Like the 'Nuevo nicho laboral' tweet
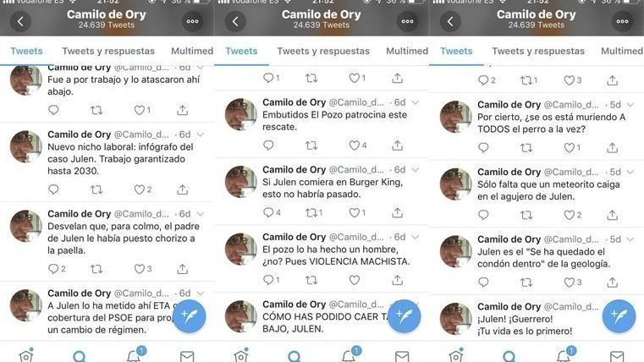Viewport: 644px width, 362px height. [140, 189]
